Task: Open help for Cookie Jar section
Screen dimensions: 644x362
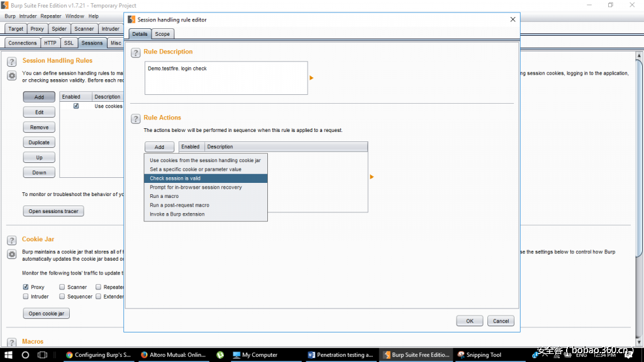Action: click(11, 240)
